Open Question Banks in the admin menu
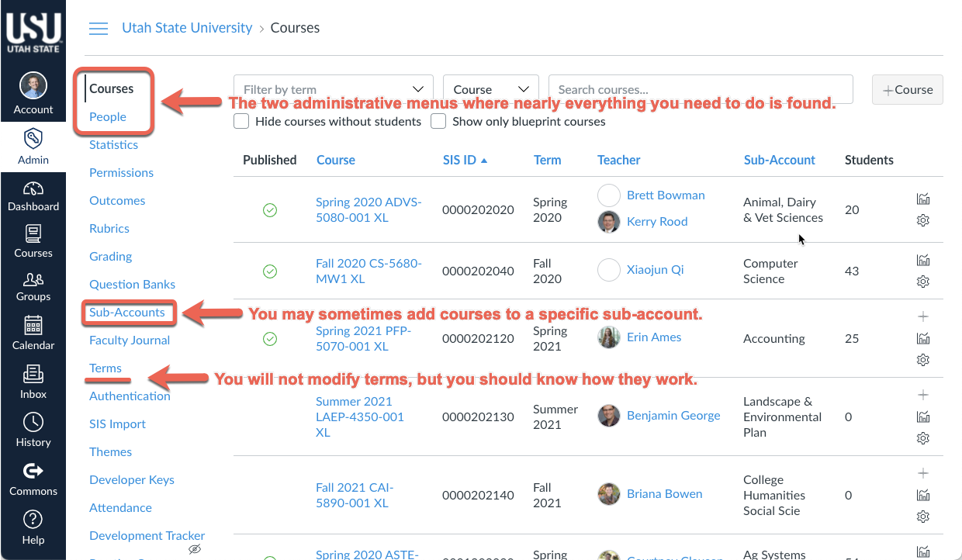Screen dimensions: 962x560 coord(132,284)
